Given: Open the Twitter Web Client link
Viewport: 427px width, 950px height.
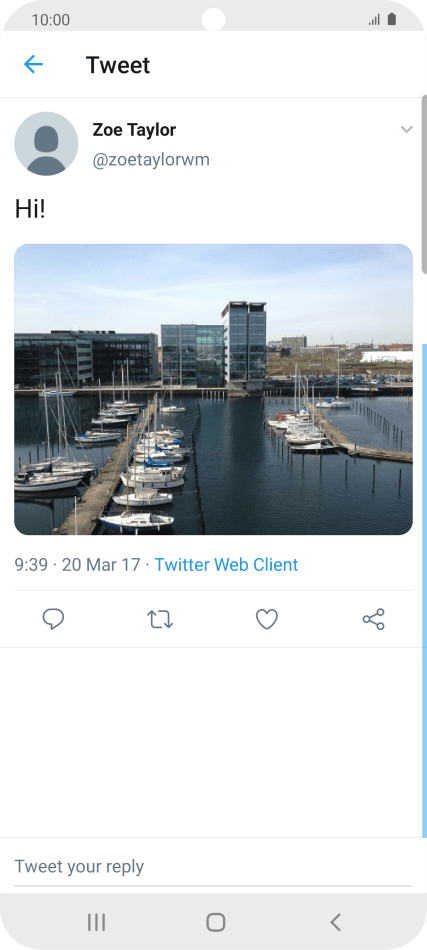Looking at the screenshot, I should coord(227,565).
